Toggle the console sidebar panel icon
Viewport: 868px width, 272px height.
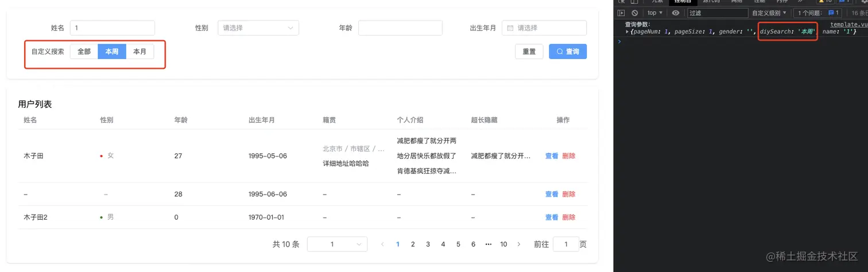[621, 13]
